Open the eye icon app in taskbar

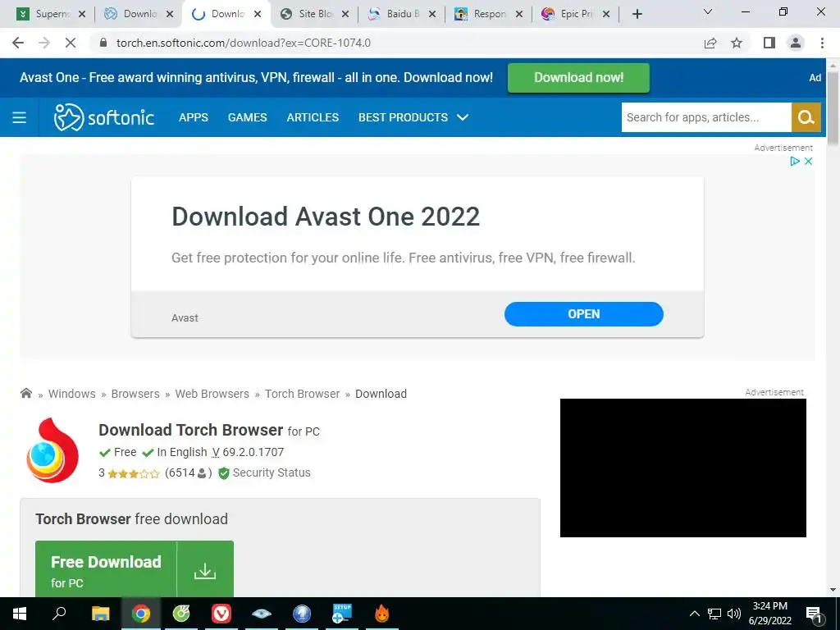[262, 614]
